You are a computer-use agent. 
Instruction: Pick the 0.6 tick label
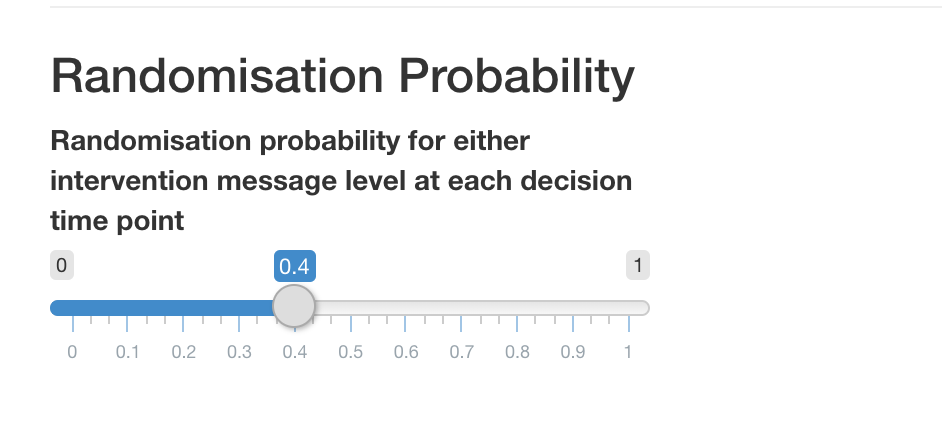click(x=406, y=353)
